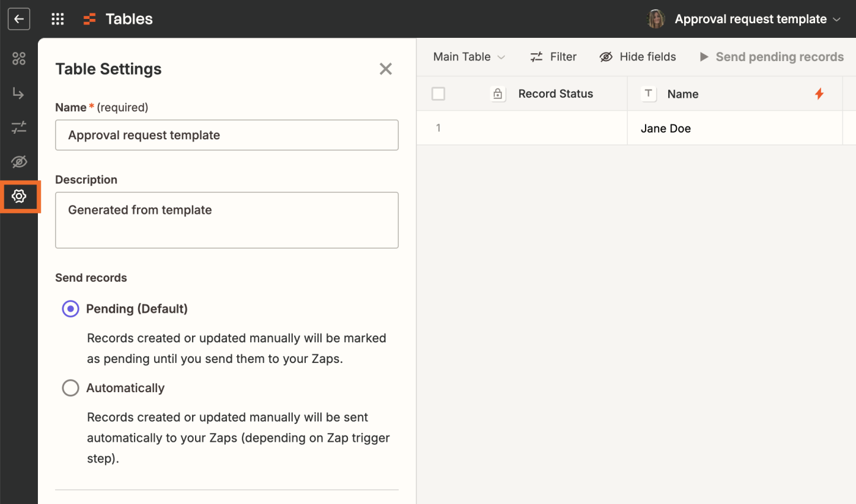856x504 pixels.
Task: Click the lock icon beside Record Status
Action: (x=498, y=94)
